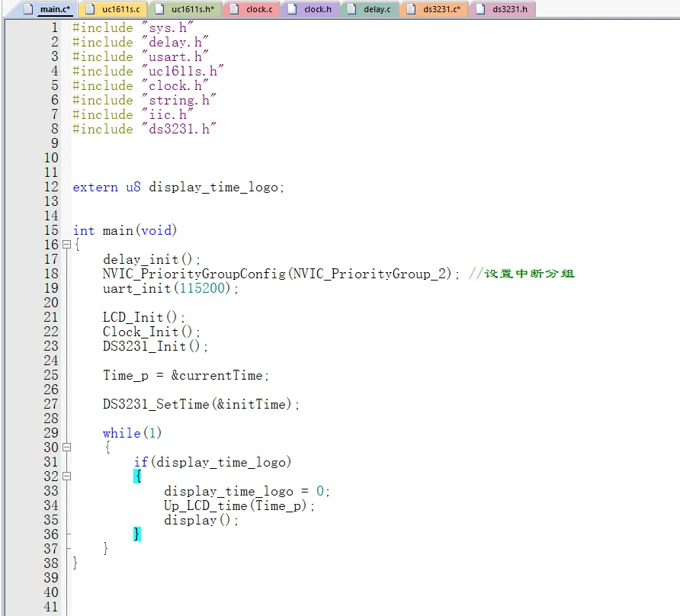Click the file icon on uc1611s.h* tab
Image resolution: width=680 pixels, height=616 pixels.
(x=159, y=9)
